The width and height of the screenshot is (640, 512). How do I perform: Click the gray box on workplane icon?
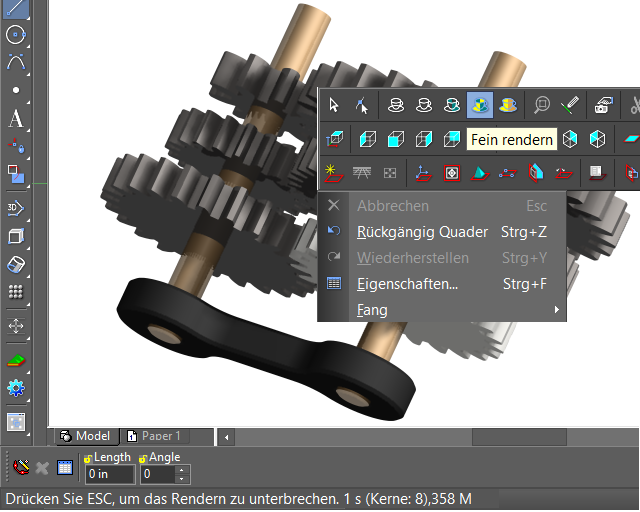(x=598, y=173)
